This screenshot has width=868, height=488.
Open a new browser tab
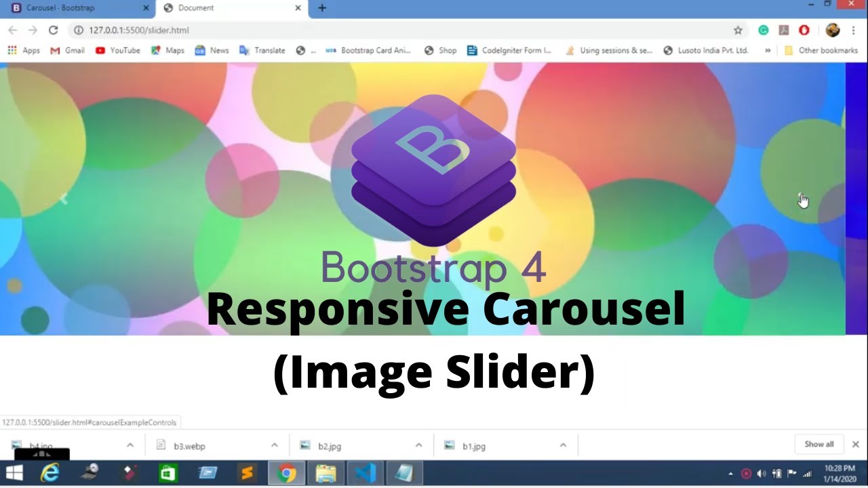[322, 8]
